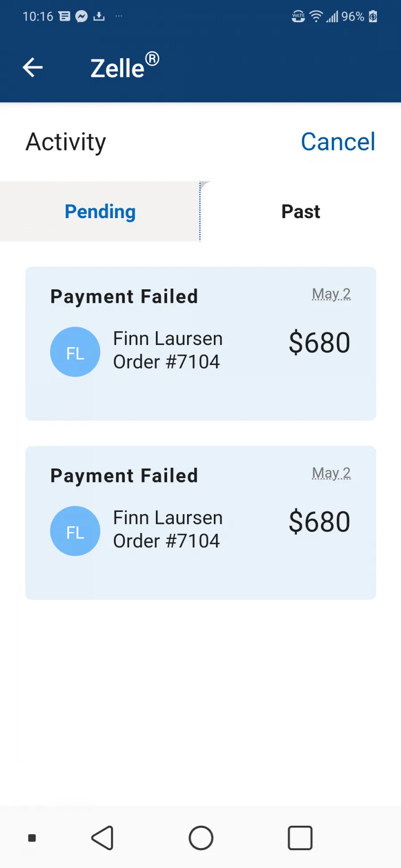Tap Android back navigation triangle
This screenshot has width=401, height=868.
tap(103, 838)
